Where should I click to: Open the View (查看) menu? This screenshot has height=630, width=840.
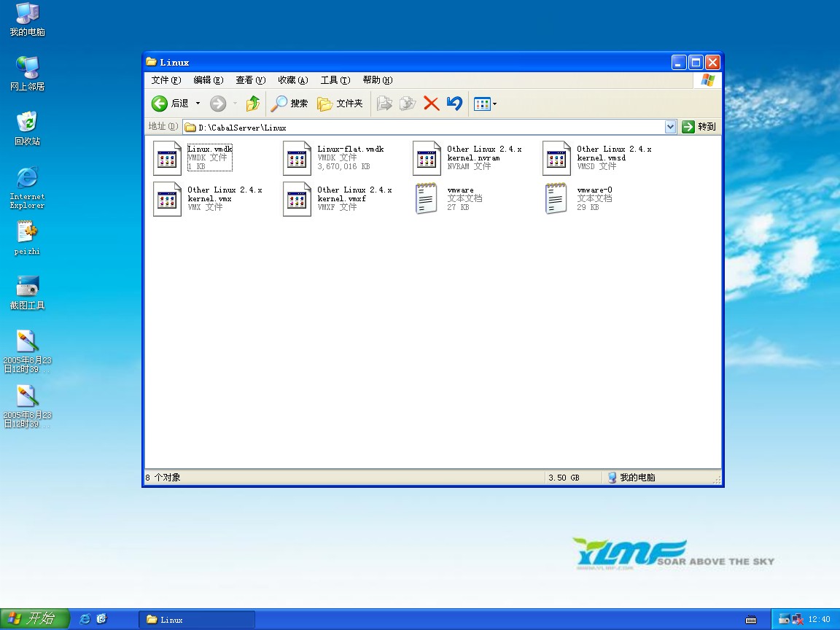click(250, 80)
